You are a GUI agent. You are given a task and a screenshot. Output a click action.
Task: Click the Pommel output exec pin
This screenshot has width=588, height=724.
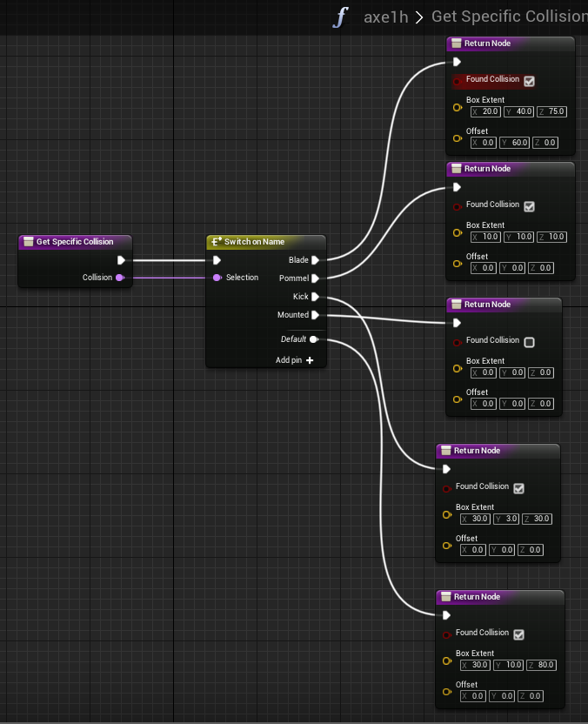click(x=315, y=278)
